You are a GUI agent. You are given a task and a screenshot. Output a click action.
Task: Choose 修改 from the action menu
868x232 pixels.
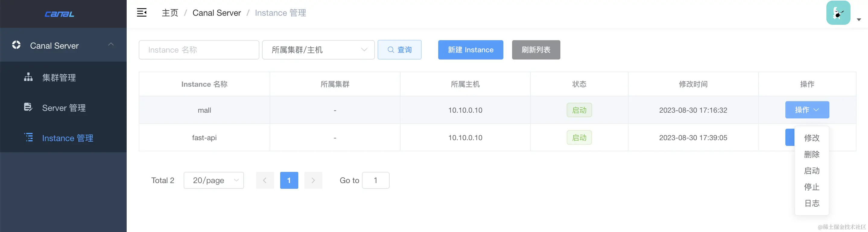point(812,138)
